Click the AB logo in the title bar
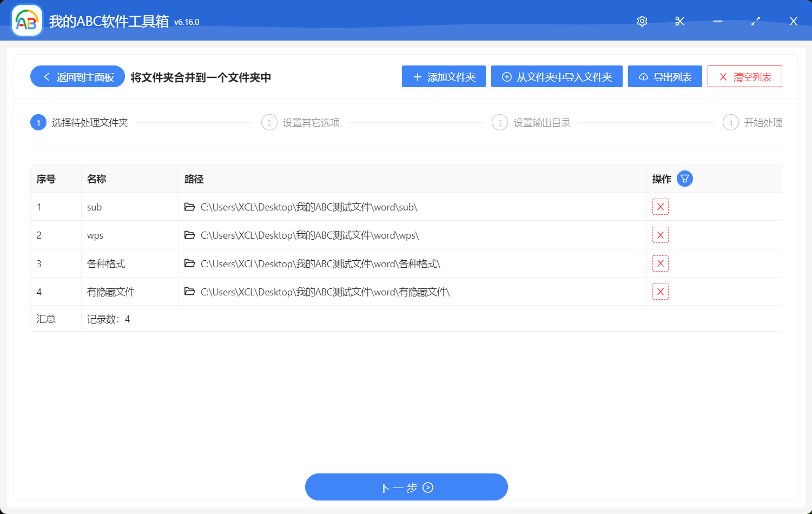The image size is (812, 514). (x=27, y=20)
